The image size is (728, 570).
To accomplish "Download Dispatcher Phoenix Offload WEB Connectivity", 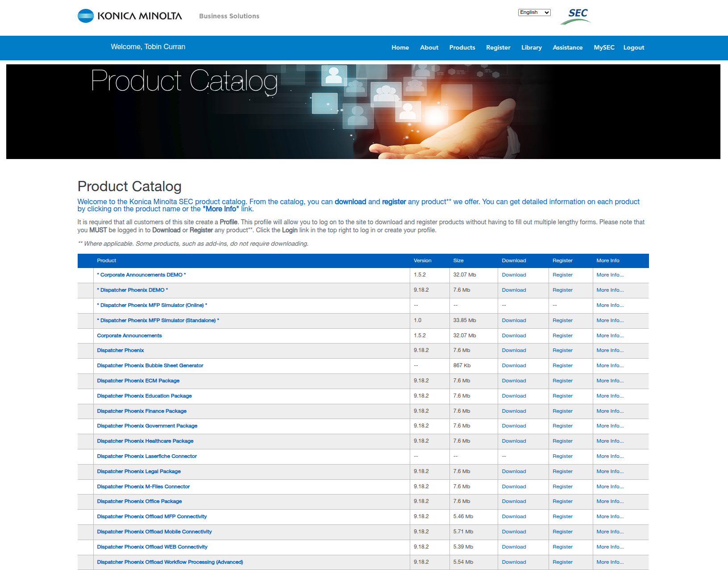I will [x=514, y=547].
